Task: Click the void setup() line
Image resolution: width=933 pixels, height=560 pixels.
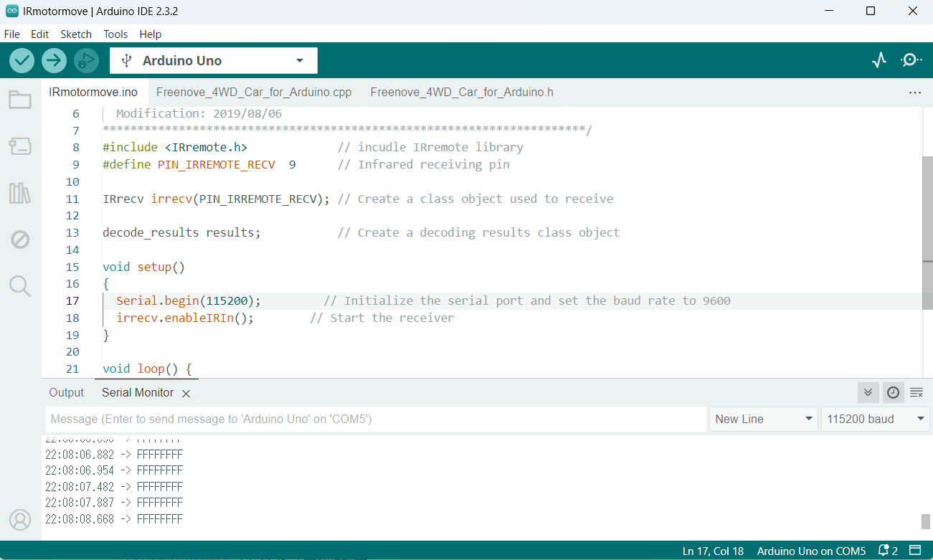Action: coord(144,267)
